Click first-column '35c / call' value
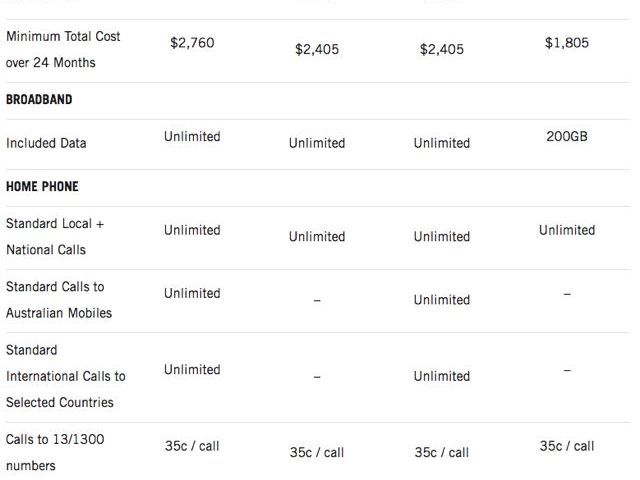The height and width of the screenshot is (480, 640). click(192, 446)
